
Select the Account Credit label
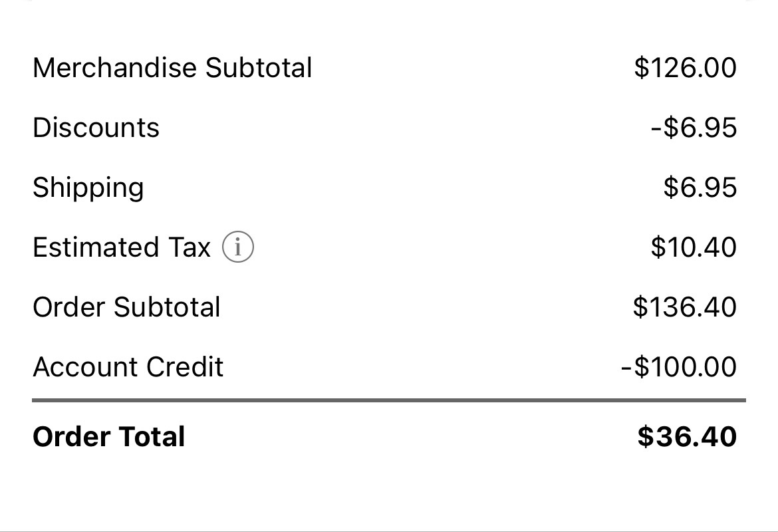[x=128, y=366]
